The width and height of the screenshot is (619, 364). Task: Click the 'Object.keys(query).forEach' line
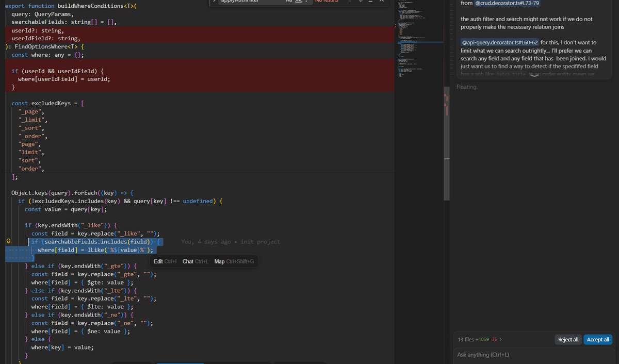pos(72,193)
